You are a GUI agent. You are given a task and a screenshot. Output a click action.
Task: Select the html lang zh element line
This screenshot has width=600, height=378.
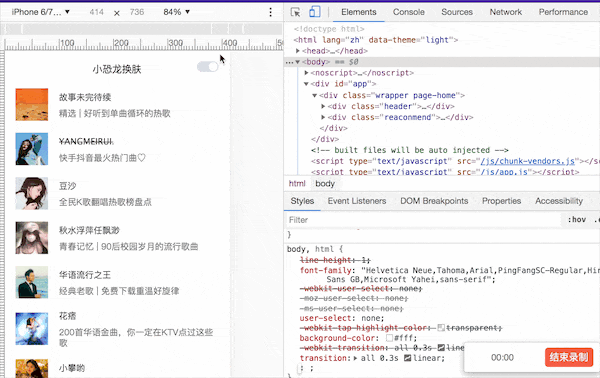[376, 40]
